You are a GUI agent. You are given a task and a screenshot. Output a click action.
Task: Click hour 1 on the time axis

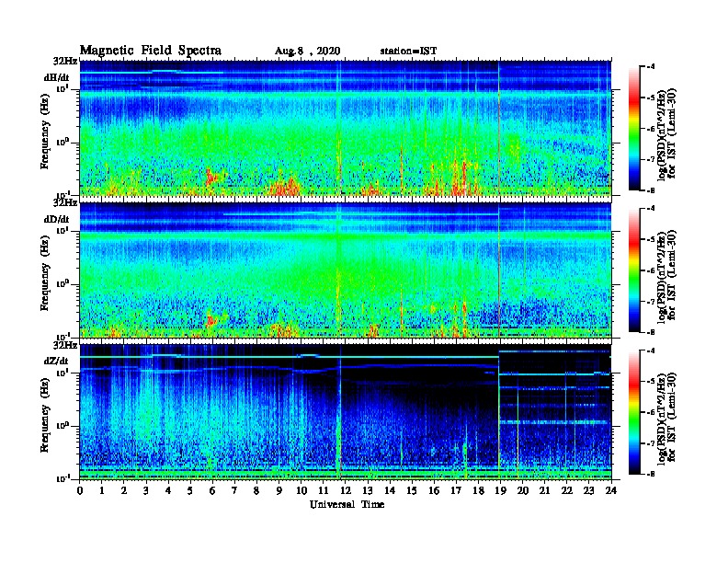[102, 491]
